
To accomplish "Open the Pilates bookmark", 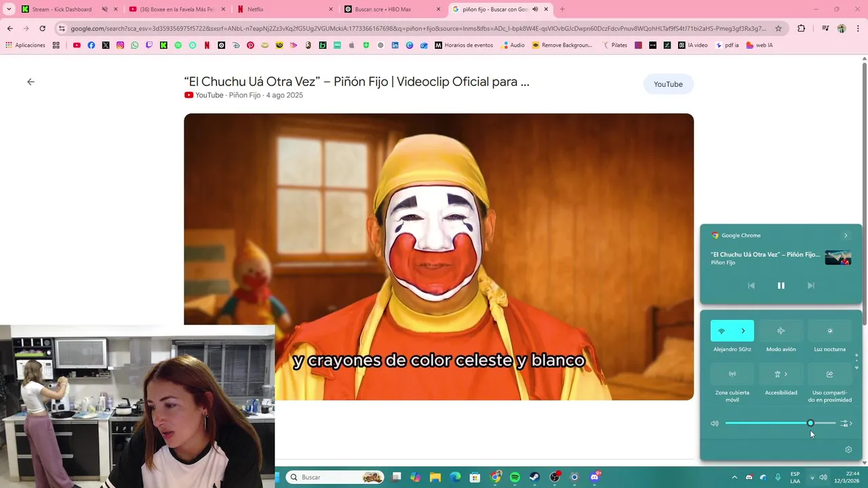I will click(615, 45).
